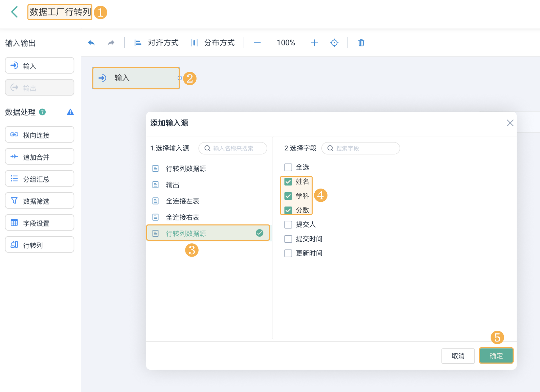Toggle the 全选 checkbox

288,168
